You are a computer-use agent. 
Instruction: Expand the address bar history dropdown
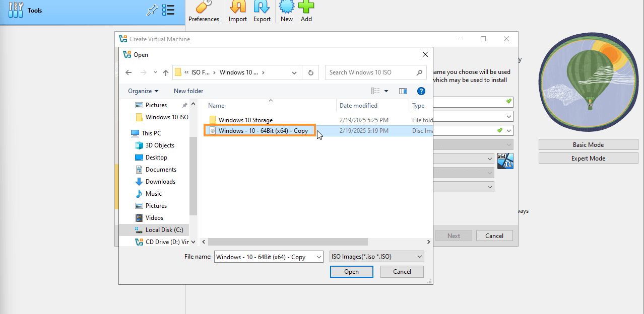[295, 72]
